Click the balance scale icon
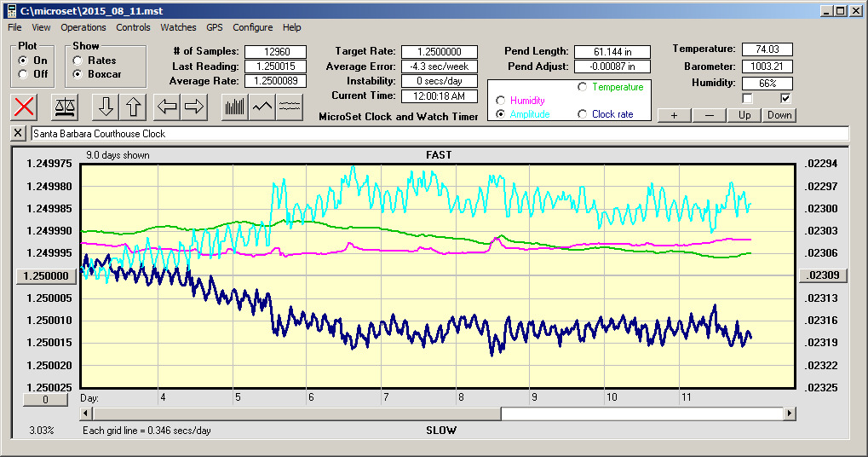868x457 pixels. tap(65, 107)
